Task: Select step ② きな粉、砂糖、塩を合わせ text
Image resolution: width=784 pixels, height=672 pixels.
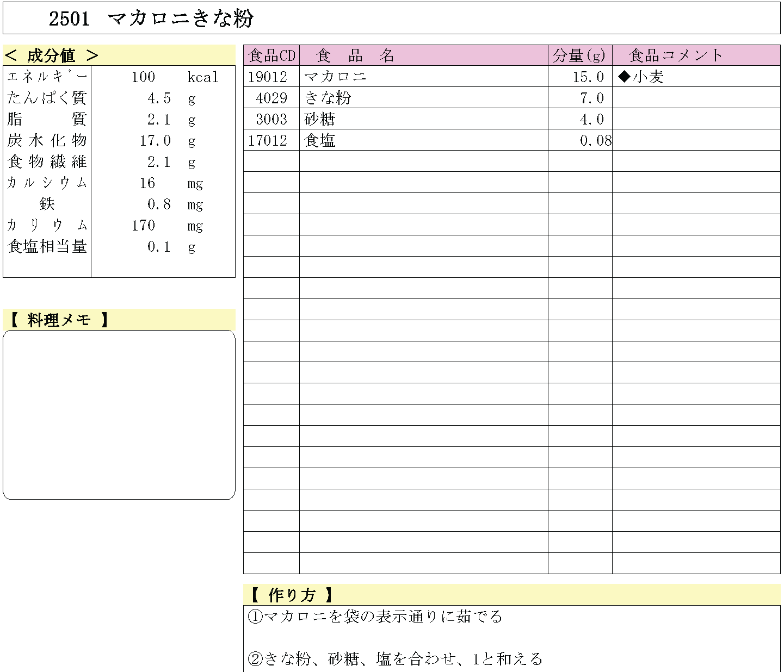Action: point(395,659)
